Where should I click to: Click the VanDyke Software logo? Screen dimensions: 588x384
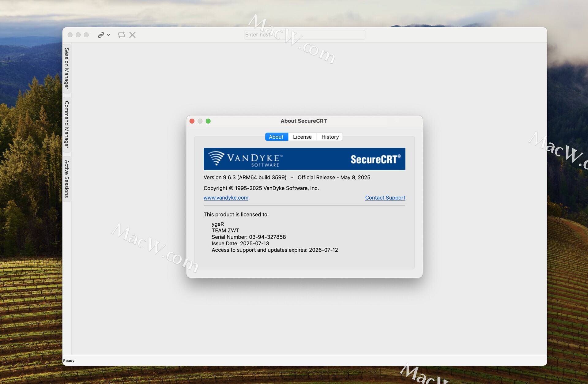pyautogui.click(x=245, y=159)
